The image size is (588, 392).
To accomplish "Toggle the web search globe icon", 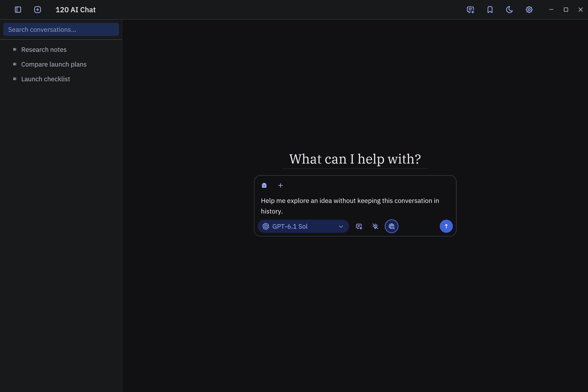I will click(x=392, y=226).
